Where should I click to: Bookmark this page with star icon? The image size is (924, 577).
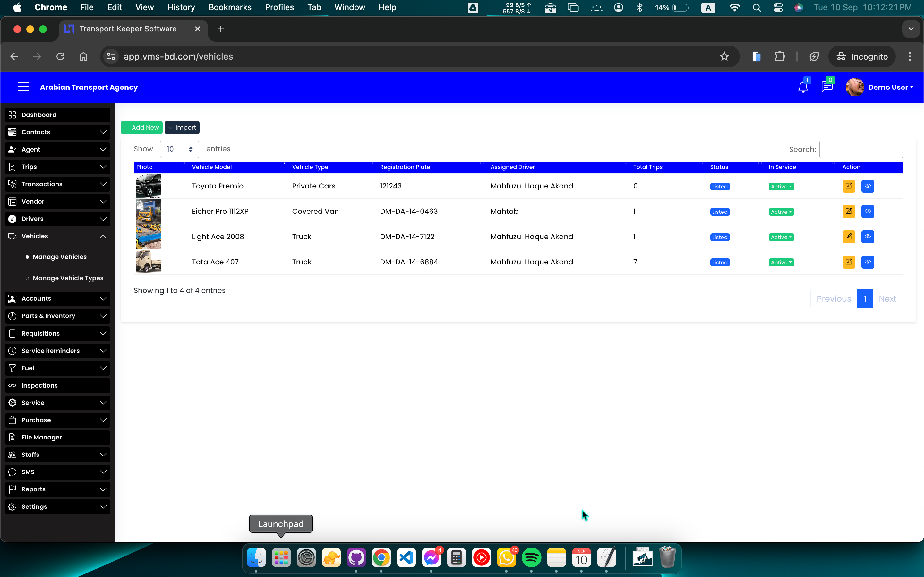click(724, 57)
